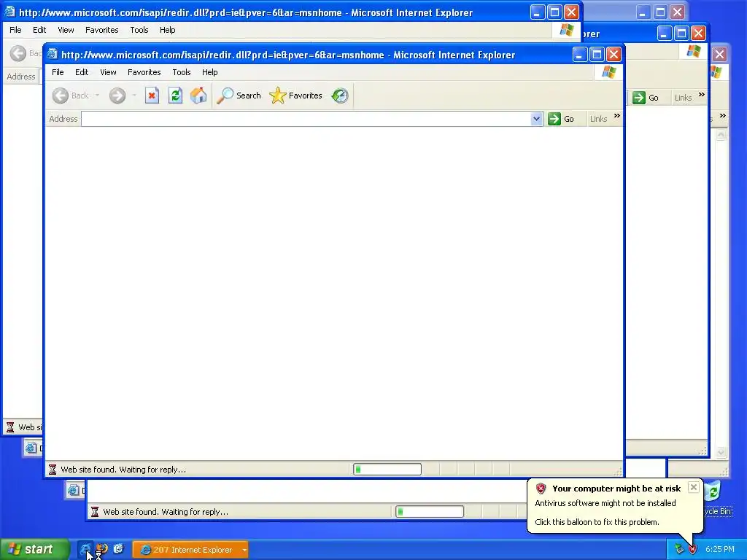This screenshot has width=747, height=560.
Task: Open Edit menu in front window
Action: (82, 72)
